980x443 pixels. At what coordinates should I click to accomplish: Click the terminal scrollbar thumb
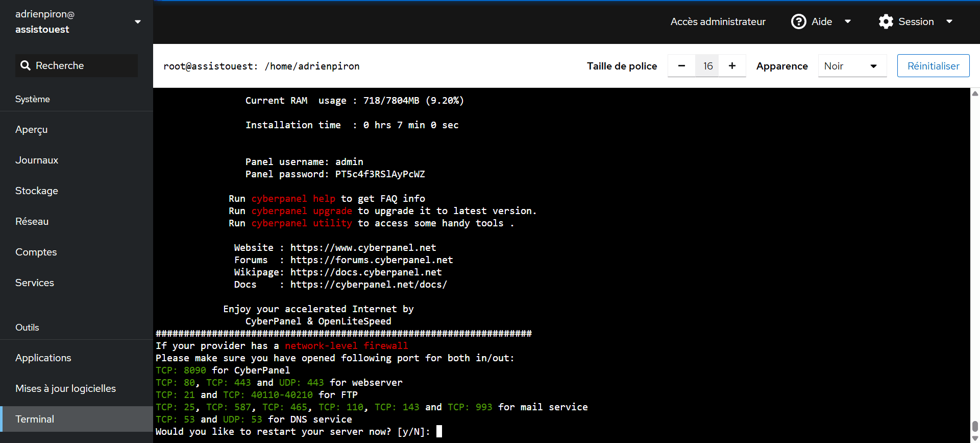(x=975, y=426)
